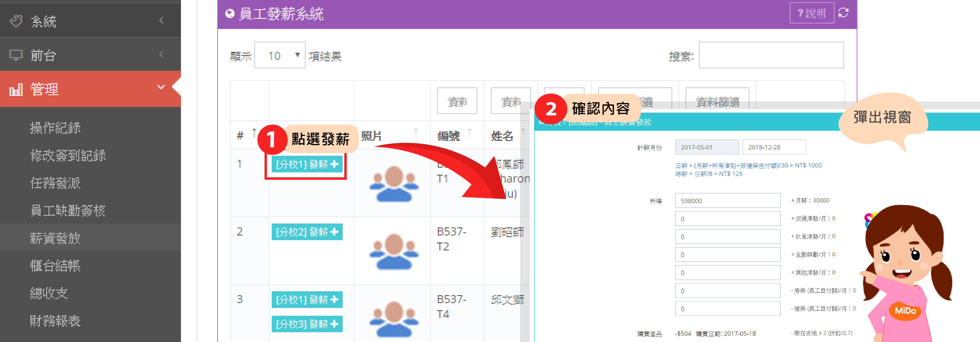This screenshot has width=980, height=342.
Task: Click [分校1] 發薪 button in row 1
Action: 307,164
